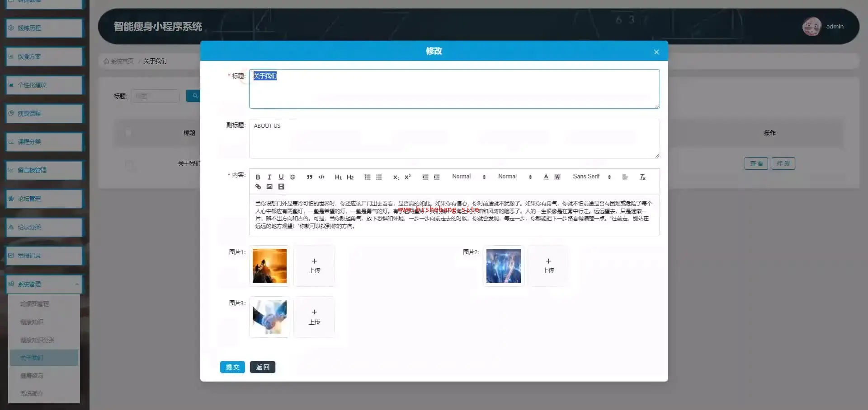Insert a hyperlink
The image size is (868, 410).
click(x=258, y=186)
